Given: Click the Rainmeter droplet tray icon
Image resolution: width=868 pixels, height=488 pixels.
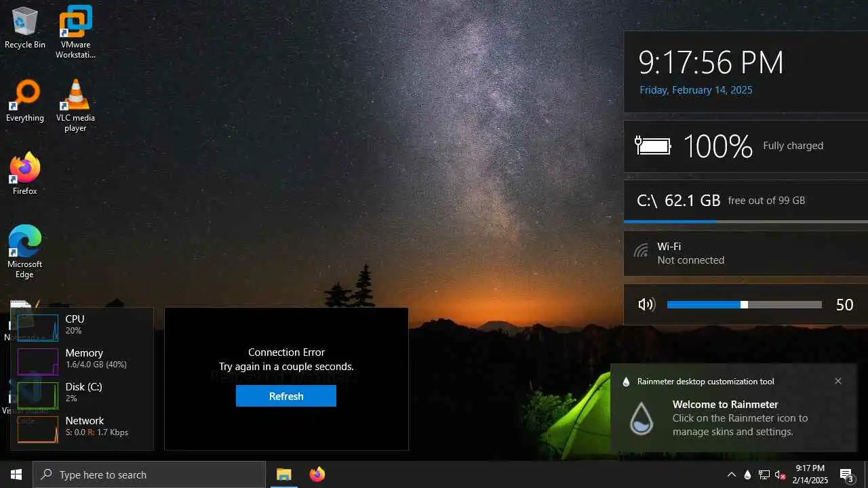Looking at the screenshot, I should point(747,475).
